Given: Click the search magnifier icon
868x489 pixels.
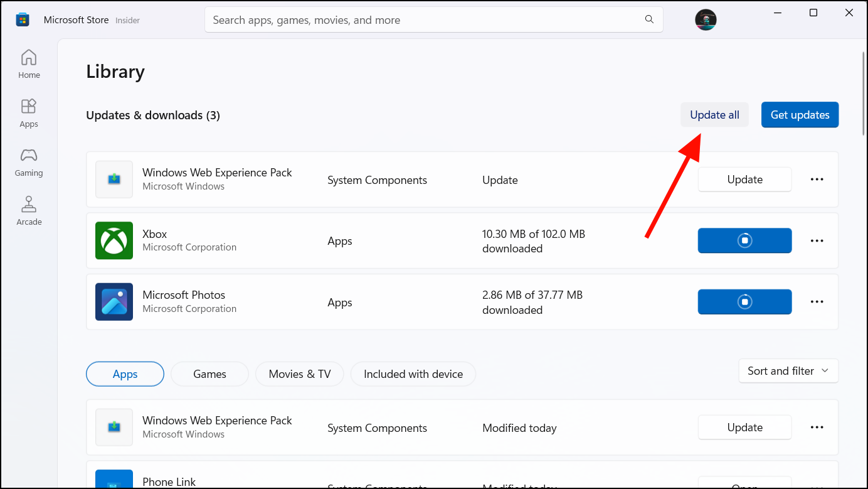Looking at the screenshot, I should tap(649, 19).
